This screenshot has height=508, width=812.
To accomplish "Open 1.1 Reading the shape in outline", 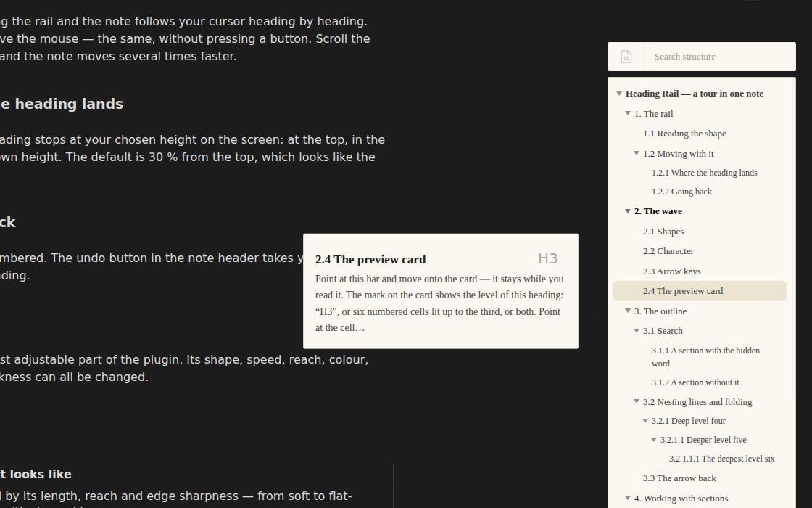I will pyautogui.click(x=684, y=134).
